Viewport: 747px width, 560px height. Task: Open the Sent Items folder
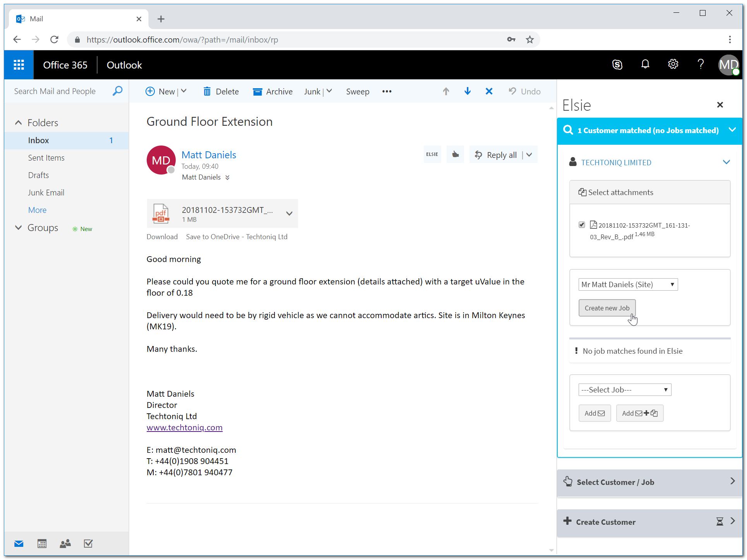46,158
